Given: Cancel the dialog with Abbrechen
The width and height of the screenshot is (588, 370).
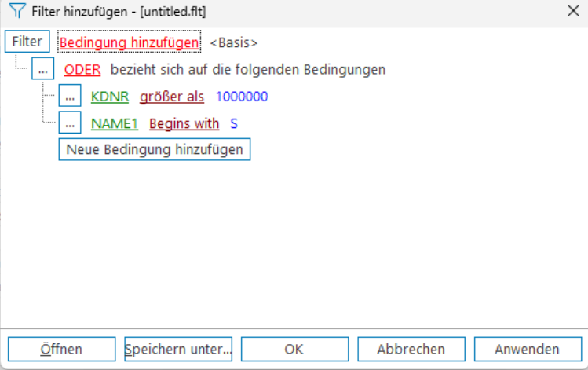Looking at the screenshot, I should 411,349.
